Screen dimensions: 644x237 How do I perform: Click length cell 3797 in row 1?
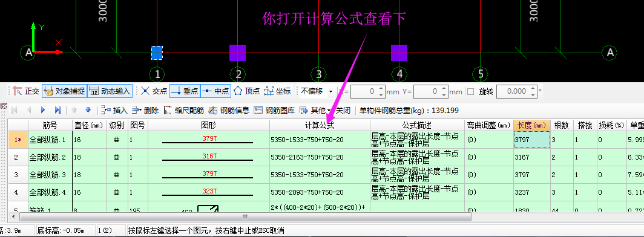(531, 140)
